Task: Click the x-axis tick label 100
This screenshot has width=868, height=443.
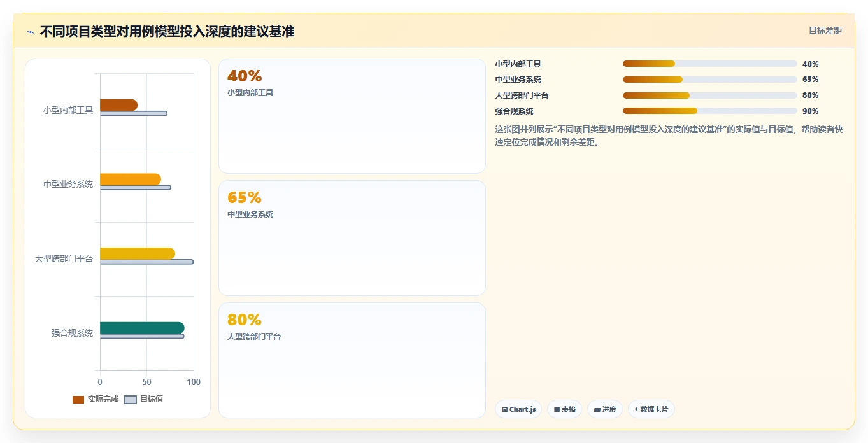Action: click(194, 382)
